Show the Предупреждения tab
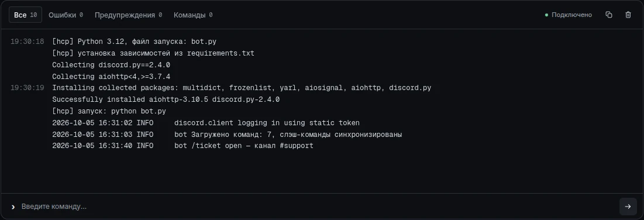The height and width of the screenshot is (220, 644). coord(128,15)
